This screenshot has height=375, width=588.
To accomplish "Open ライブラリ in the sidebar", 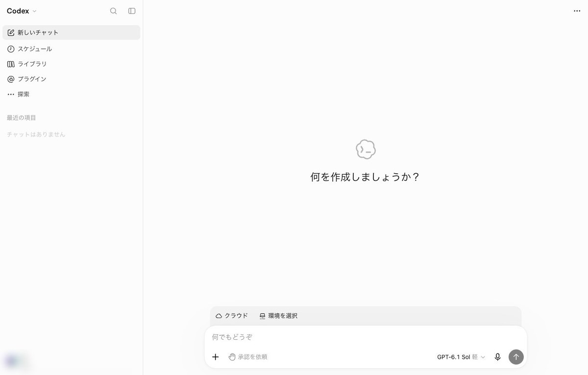I will (x=72, y=64).
